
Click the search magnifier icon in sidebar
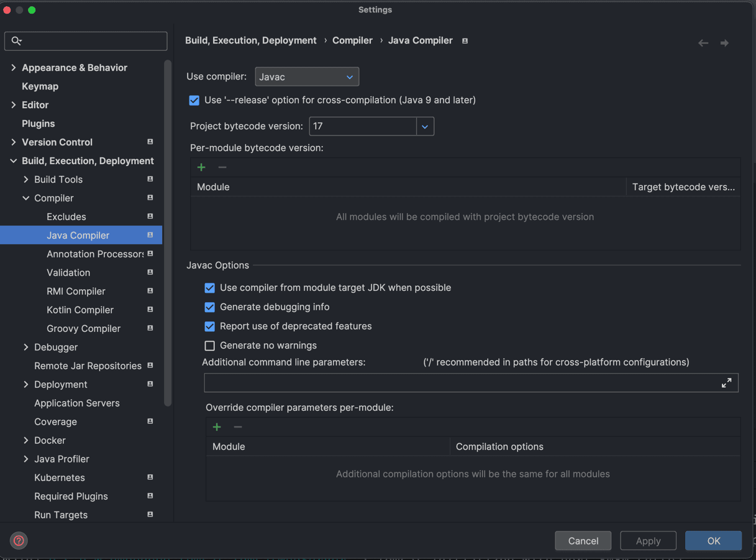(x=17, y=41)
